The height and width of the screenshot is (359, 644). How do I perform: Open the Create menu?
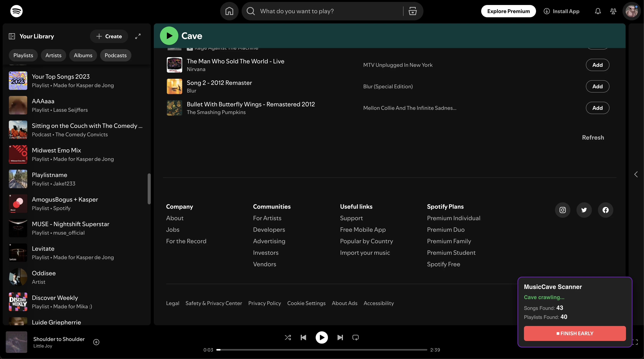click(x=109, y=36)
